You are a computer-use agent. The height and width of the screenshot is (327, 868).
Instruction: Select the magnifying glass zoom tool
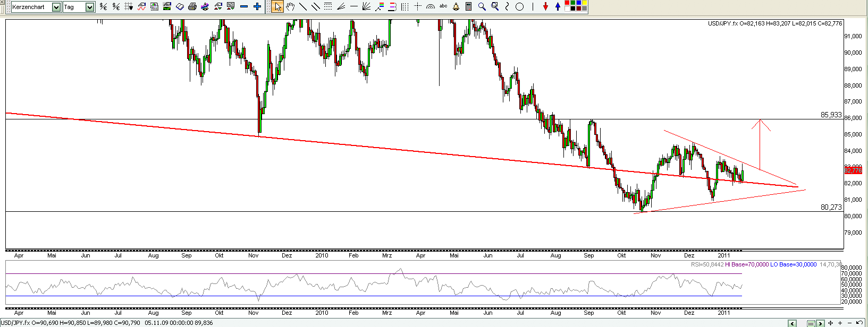click(x=482, y=7)
